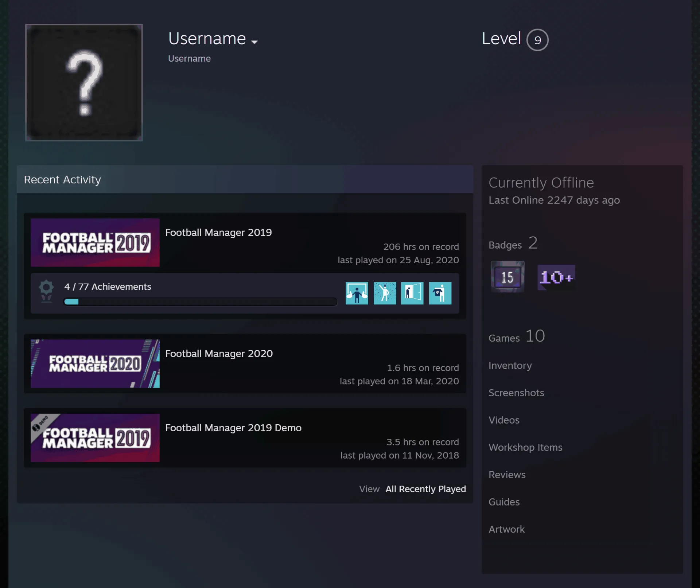This screenshot has height=588, width=700.
Task: Open the number 9 shirt achievement icon
Action: [x=440, y=293]
